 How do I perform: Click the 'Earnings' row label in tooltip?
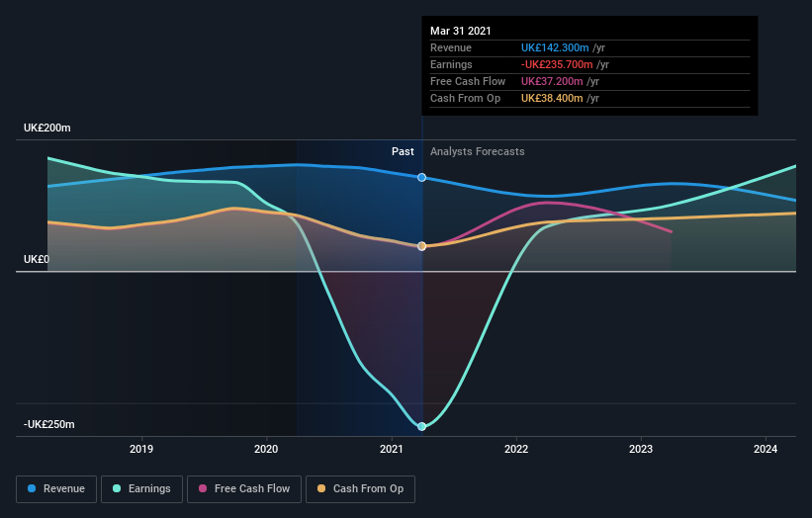[x=451, y=64]
